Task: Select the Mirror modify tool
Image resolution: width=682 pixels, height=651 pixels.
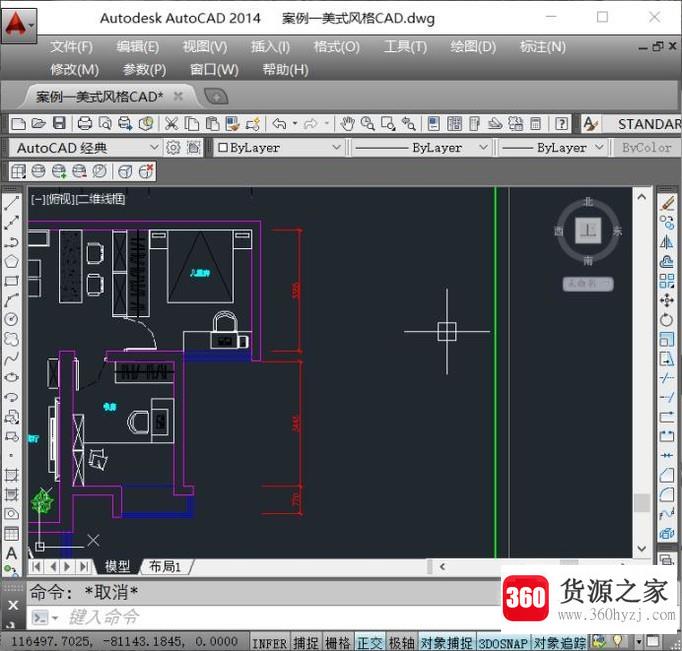Action: click(x=666, y=242)
